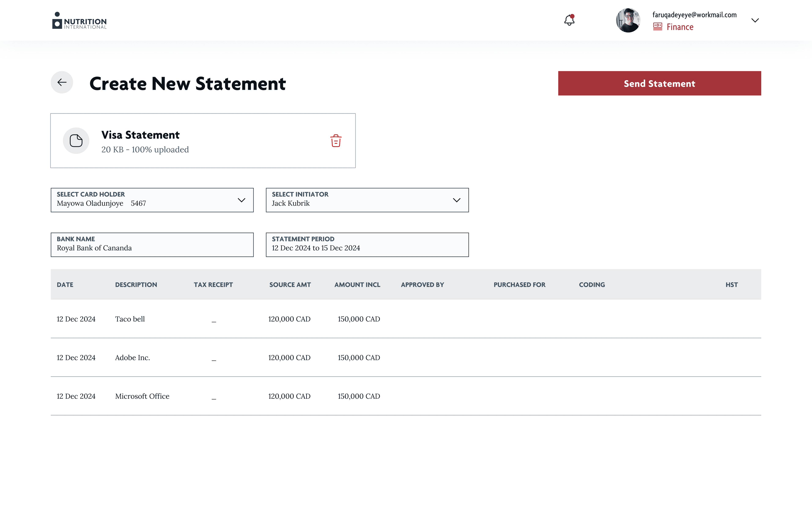Click the 20 KB - 100% uploaded text
The width and height of the screenshot is (812, 517).
pyautogui.click(x=145, y=149)
